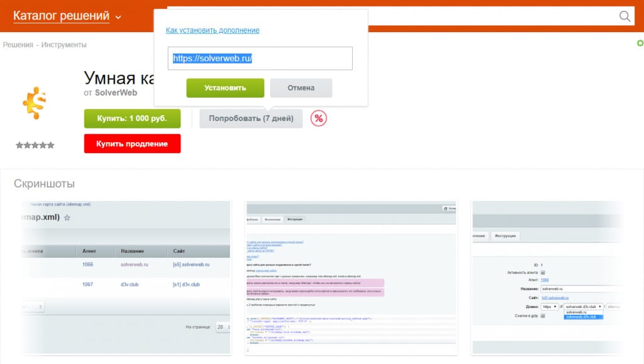This screenshot has height=364, width=644.
Task: Cancel the dialog with Отмена
Action: click(301, 88)
